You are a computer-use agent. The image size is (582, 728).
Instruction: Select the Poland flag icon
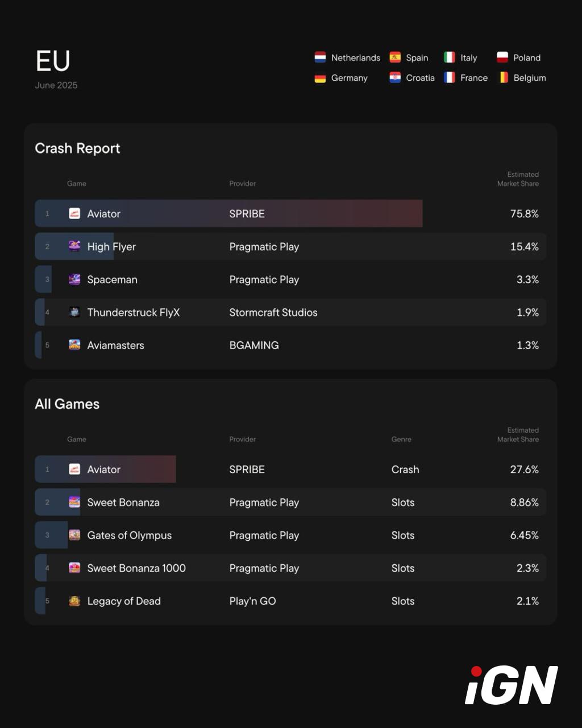(502, 57)
